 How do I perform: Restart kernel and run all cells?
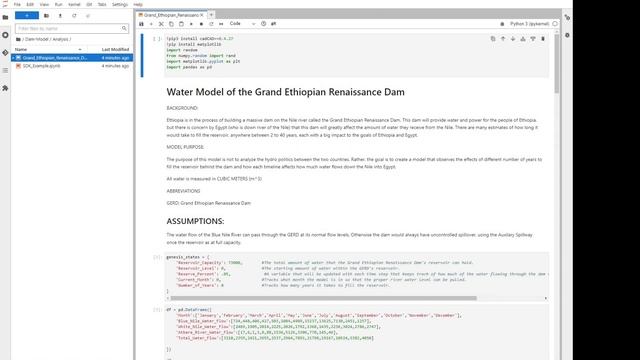pos(221,24)
